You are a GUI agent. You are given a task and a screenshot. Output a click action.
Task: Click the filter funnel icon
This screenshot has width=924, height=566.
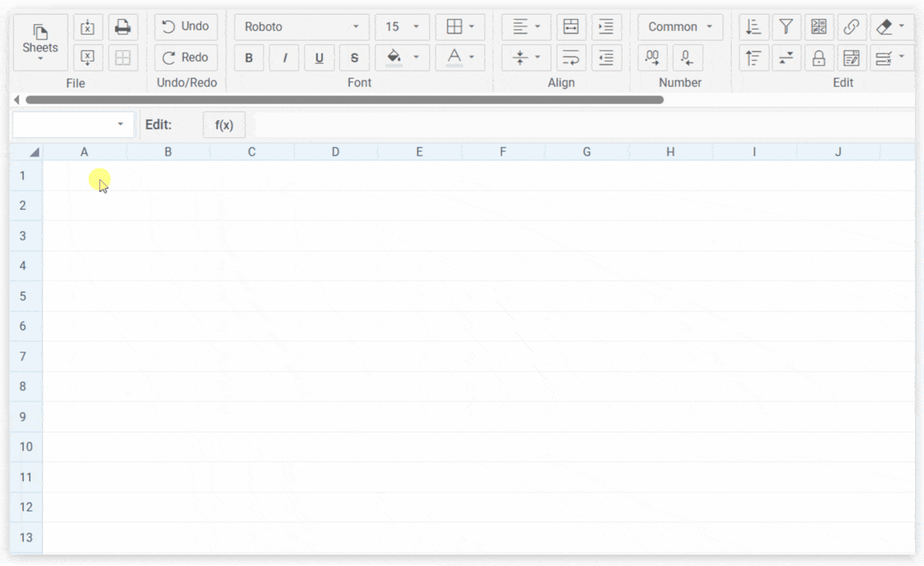coord(786,28)
